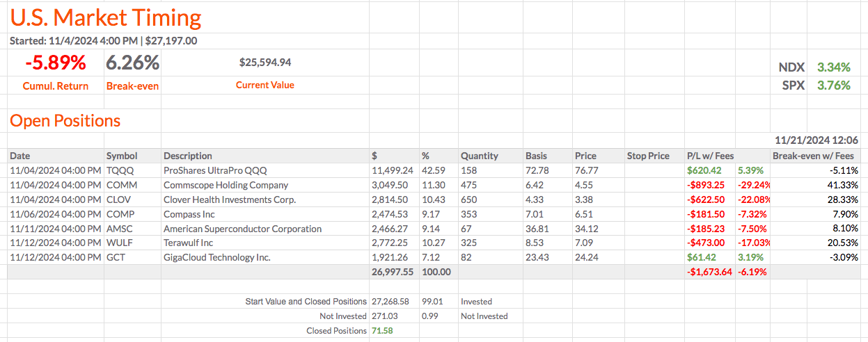The image size is (868, 342).
Task: Select the 6.26% break-even value
Action: click(x=132, y=63)
